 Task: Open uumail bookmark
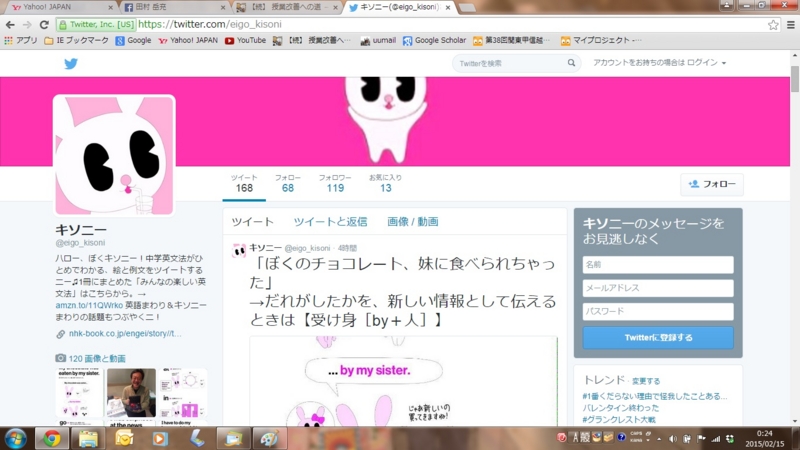[x=378, y=40]
